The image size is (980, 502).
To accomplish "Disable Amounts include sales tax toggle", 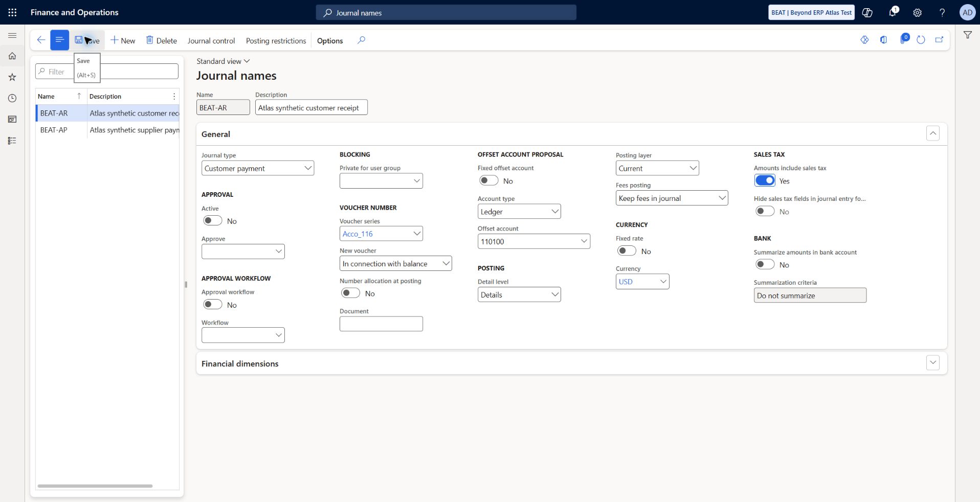I will (765, 180).
